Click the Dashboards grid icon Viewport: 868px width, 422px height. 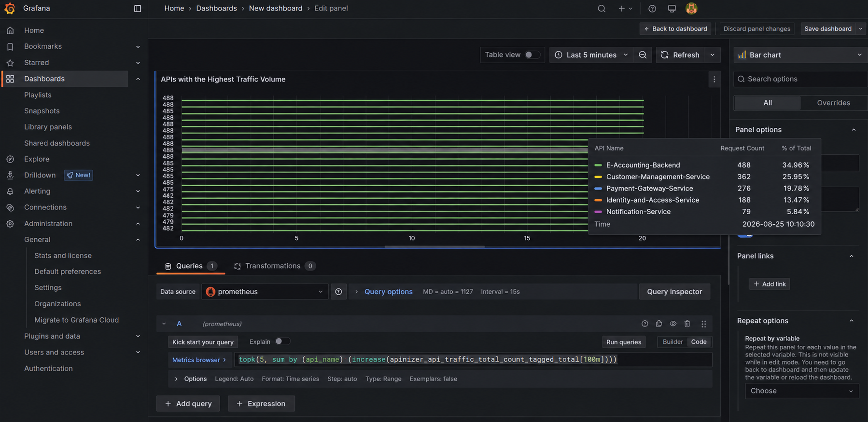pos(10,79)
